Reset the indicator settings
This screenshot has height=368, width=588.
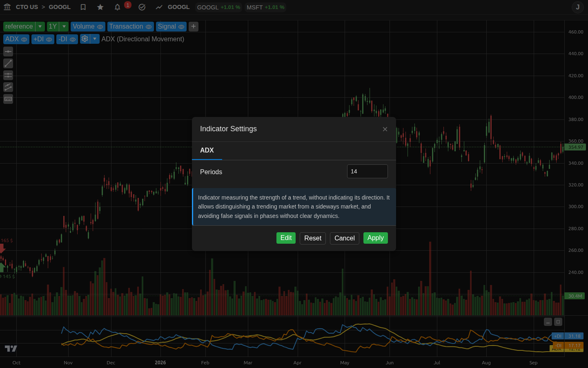point(313,238)
